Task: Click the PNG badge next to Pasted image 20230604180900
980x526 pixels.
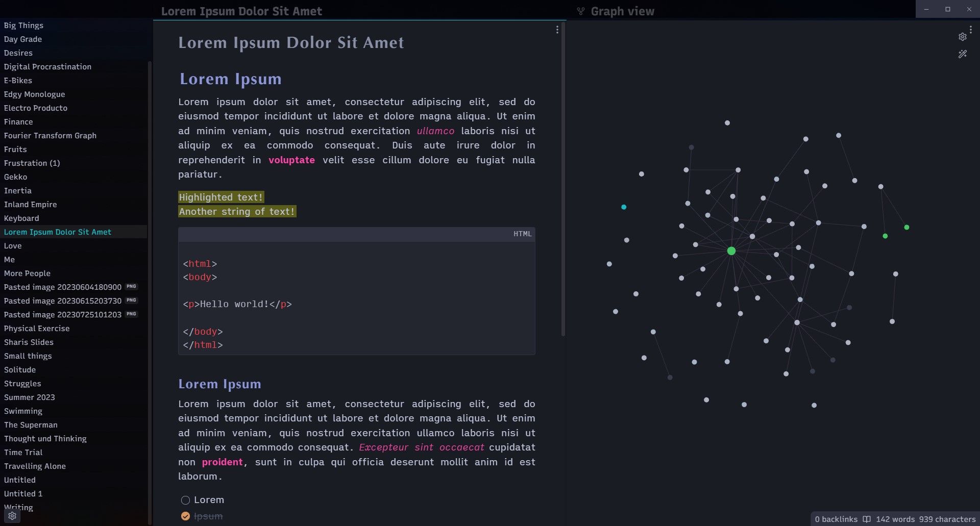Action: click(131, 286)
